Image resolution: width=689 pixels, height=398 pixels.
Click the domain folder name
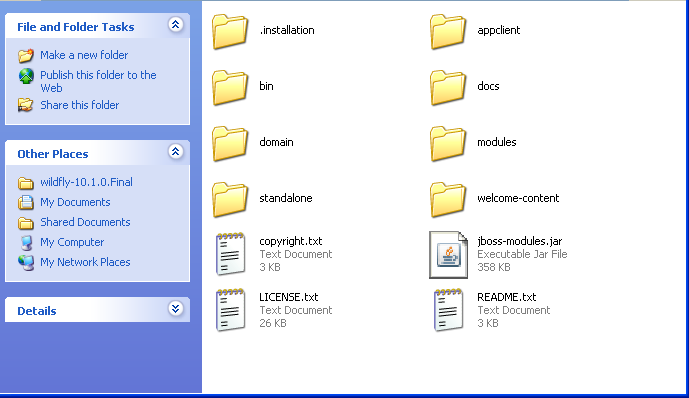point(276,142)
